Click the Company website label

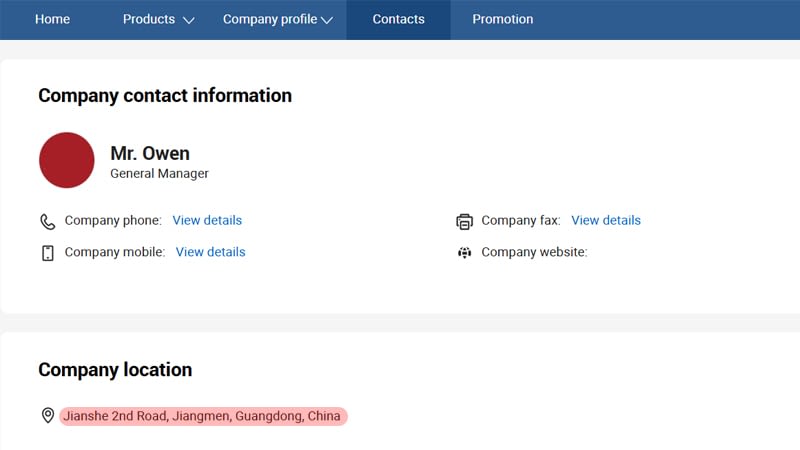pyautogui.click(x=534, y=252)
